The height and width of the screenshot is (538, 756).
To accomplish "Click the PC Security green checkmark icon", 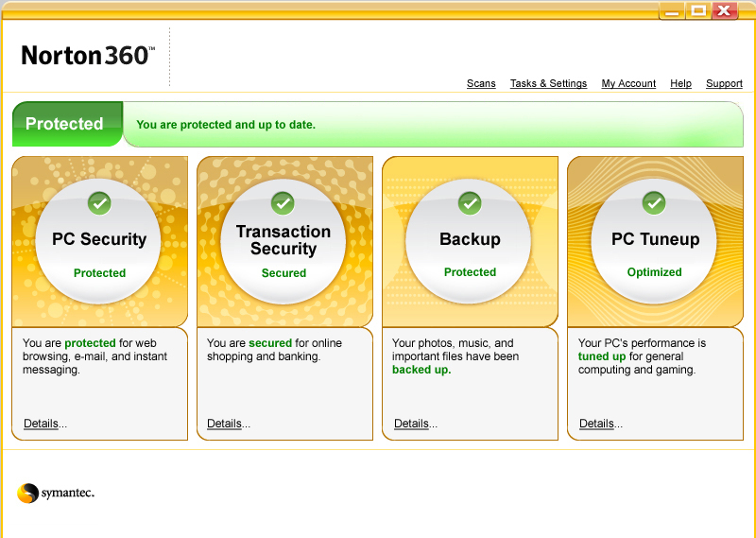I will click(99, 202).
